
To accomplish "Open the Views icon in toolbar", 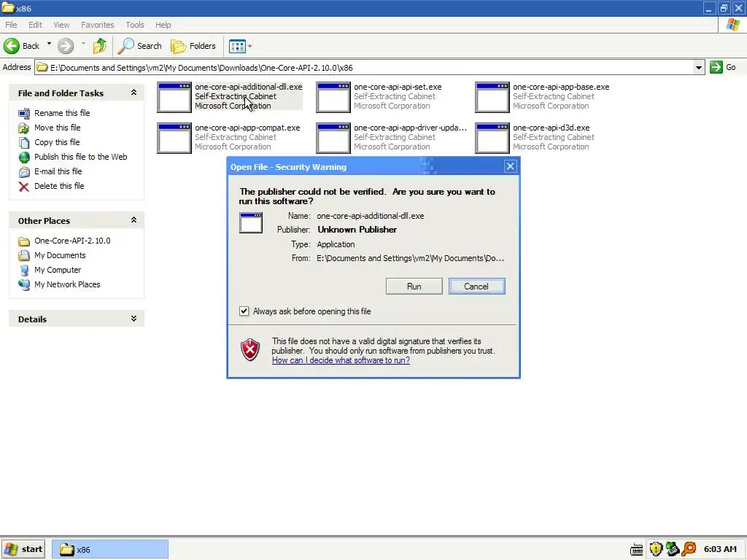I will (x=237, y=46).
